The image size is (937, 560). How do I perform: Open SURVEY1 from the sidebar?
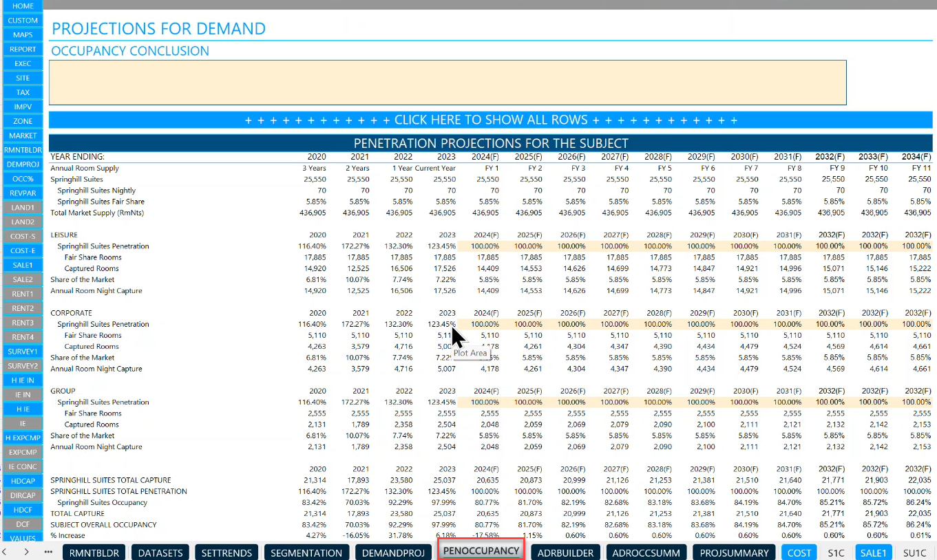click(x=23, y=352)
